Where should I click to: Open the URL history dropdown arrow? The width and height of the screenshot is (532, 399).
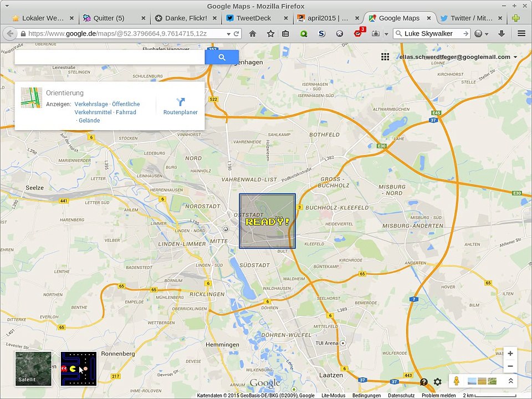(x=229, y=34)
